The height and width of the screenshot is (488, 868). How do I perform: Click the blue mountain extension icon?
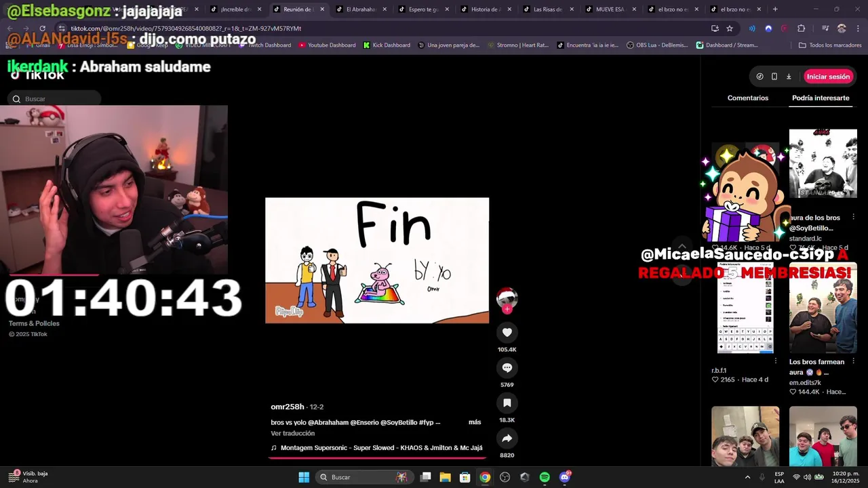point(768,28)
